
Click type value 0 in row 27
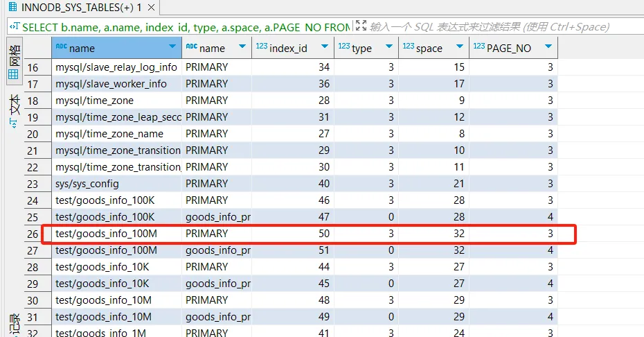coord(366,250)
